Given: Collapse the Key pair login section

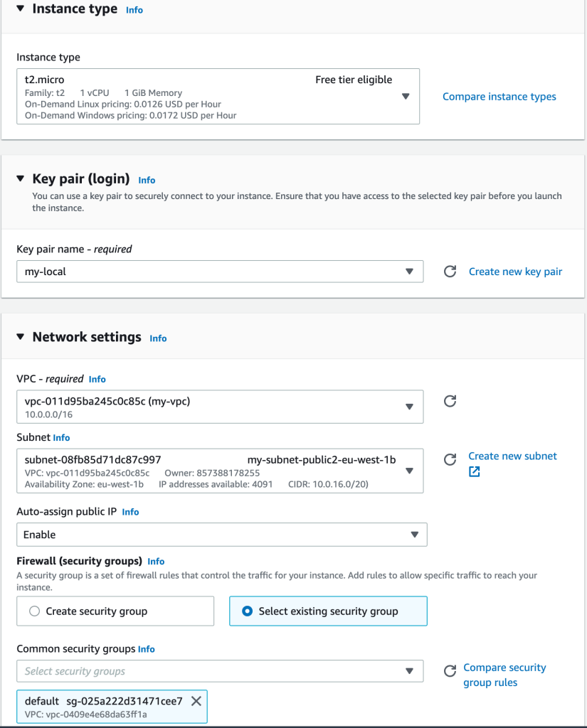Looking at the screenshot, I should pos(19,179).
